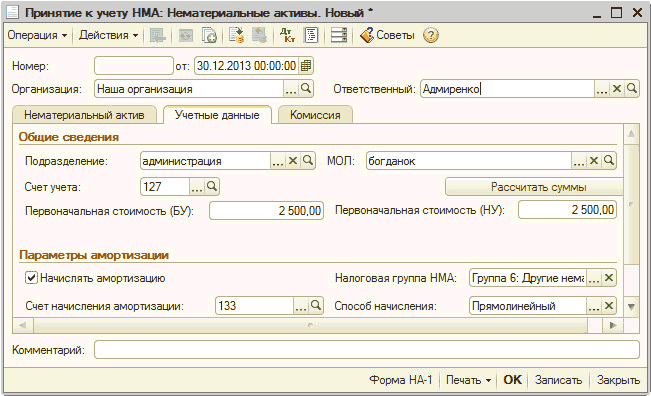
Task: Click Первоначальная стоимость (БУ) value field
Action: (267, 211)
